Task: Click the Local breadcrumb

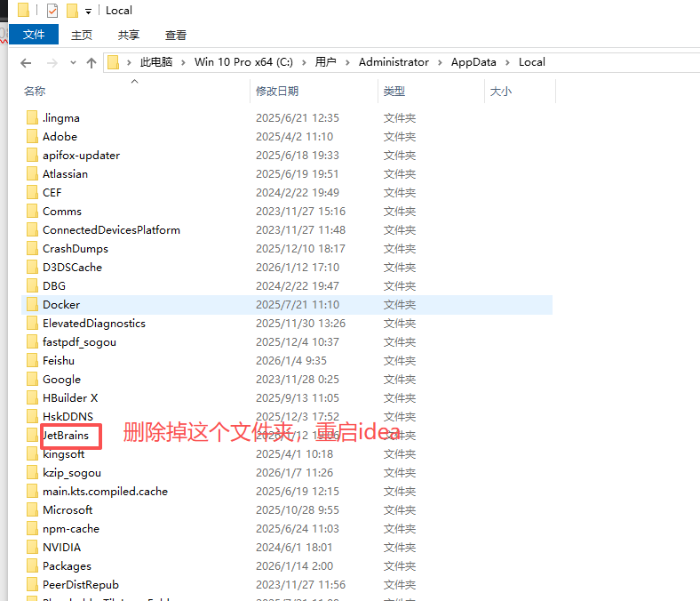Action: pos(532,62)
